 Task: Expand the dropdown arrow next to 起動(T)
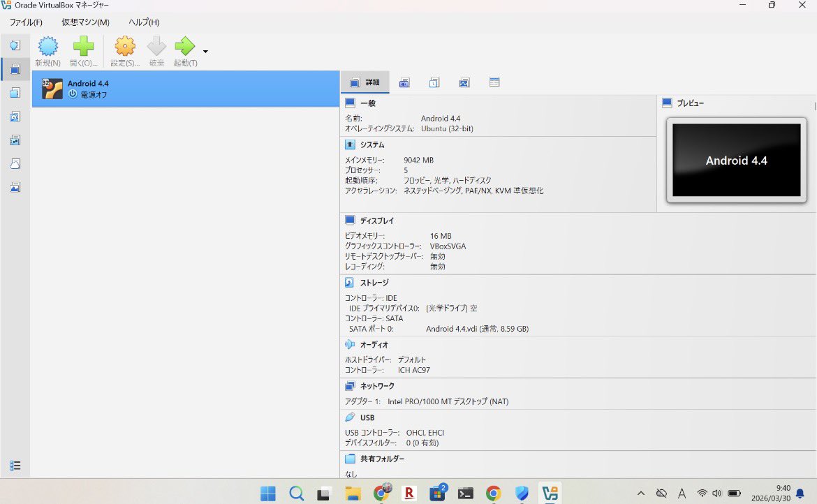[x=205, y=52]
